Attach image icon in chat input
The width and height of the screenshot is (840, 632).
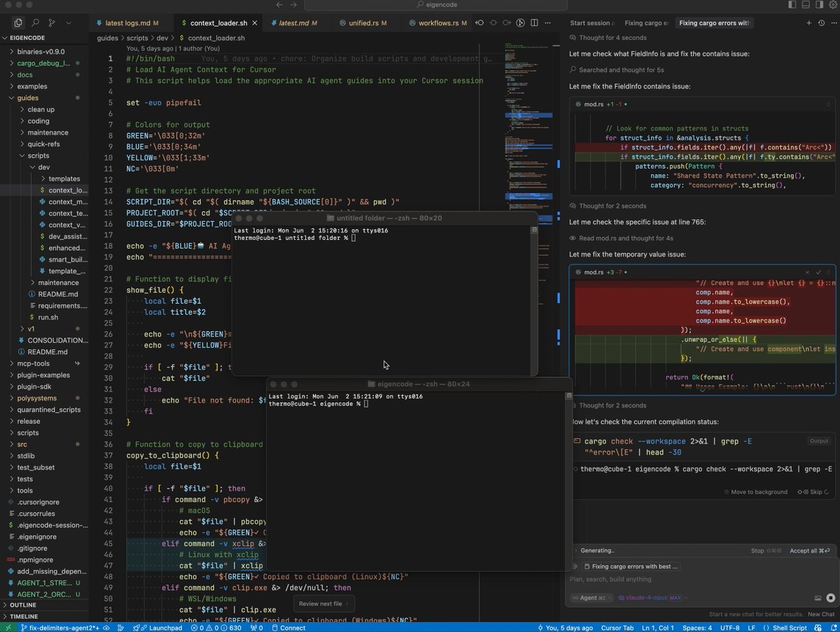pos(818,598)
